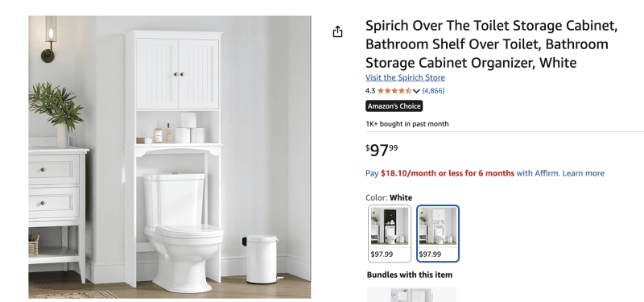Viewport: 644px width, 302px height.
Task: Click the Spirich Over The Toilet product title
Action: [x=492, y=44]
